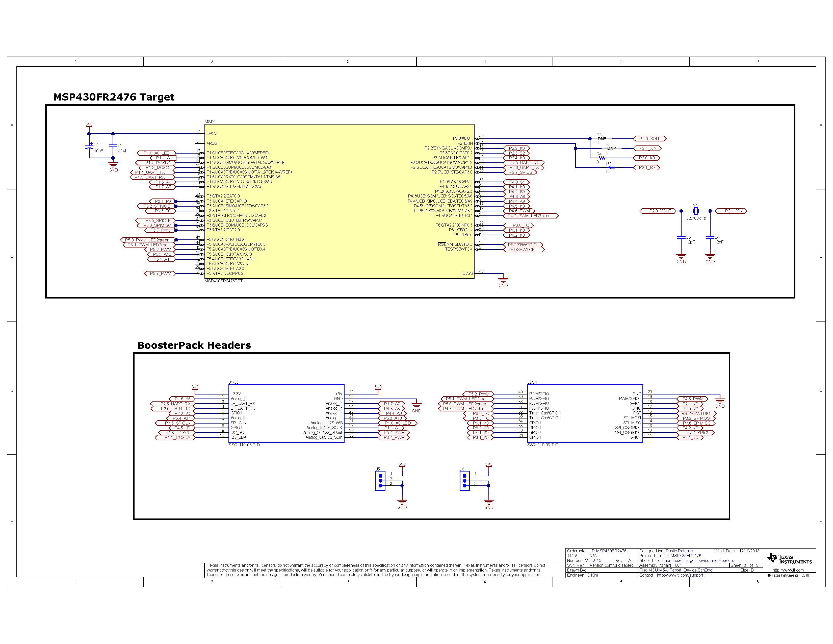Click the http://www.ti.com hyperlink
This screenshot has height=644, width=833.
[788, 570]
